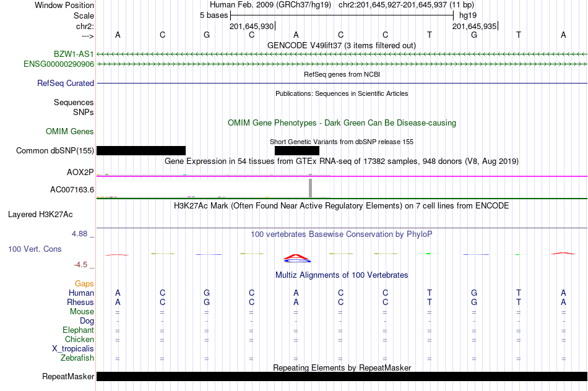Click the Human Feb. 2009 (GRCh37/hg19) heading
The height and width of the screenshot is (391, 588).
(270, 5)
